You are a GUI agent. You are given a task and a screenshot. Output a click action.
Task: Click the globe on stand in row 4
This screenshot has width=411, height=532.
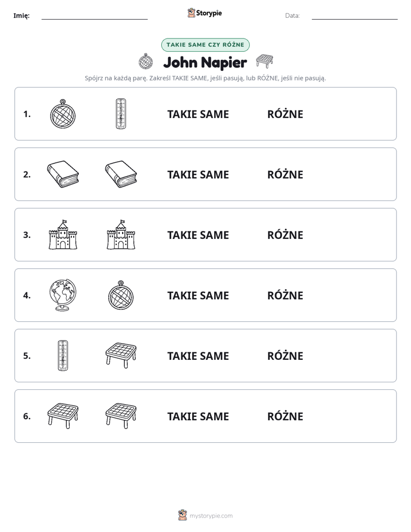[x=63, y=295]
